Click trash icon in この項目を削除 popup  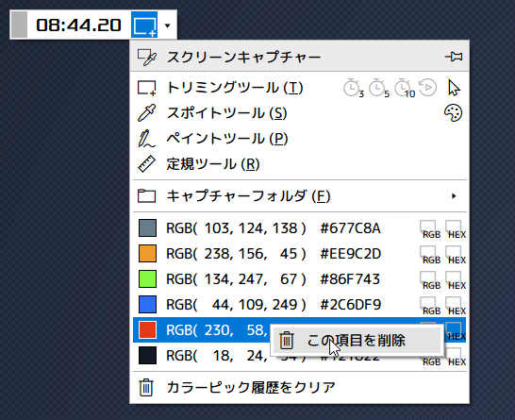[287, 340]
